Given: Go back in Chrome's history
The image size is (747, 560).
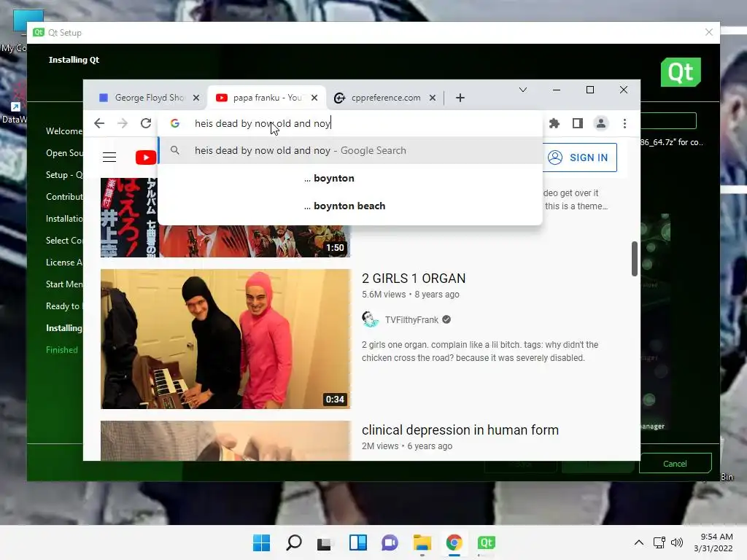Looking at the screenshot, I should click(99, 124).
